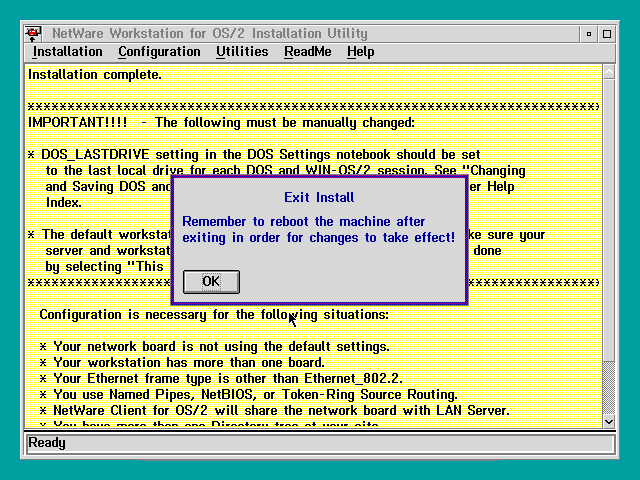
Task: Click the vertical scrollbar thumb
Action: (x=609, y=220)
